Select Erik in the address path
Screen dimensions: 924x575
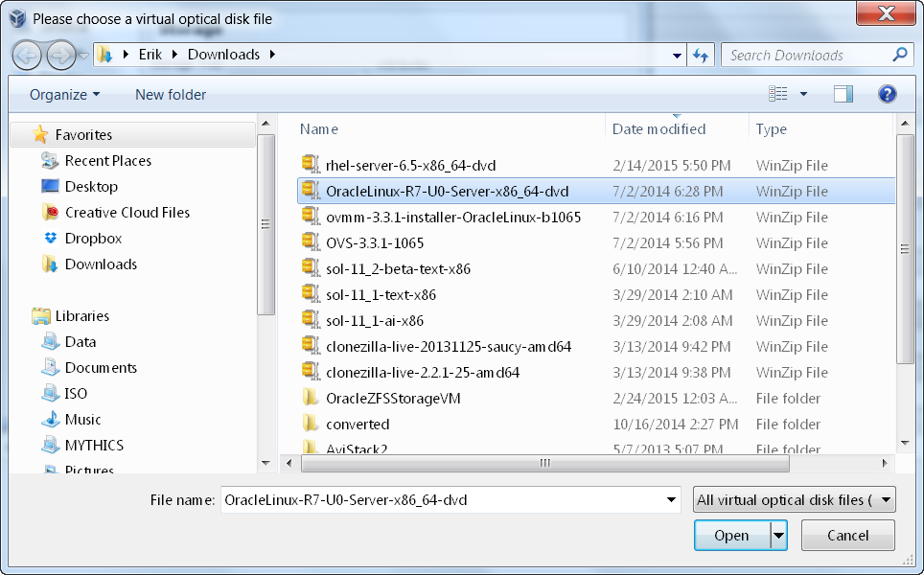[150, 55]
